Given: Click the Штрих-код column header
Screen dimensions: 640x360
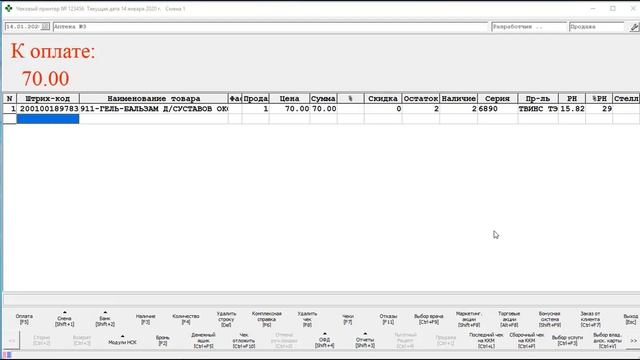Looking at the screenshot, I should tap(48, 98).
